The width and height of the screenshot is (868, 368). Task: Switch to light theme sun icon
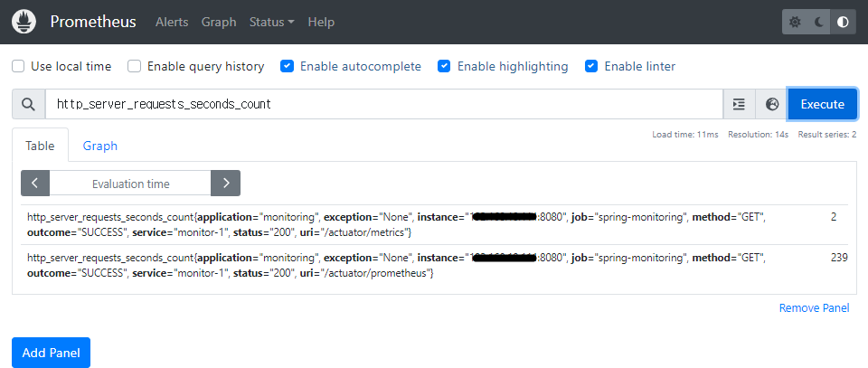pos(795,22)
